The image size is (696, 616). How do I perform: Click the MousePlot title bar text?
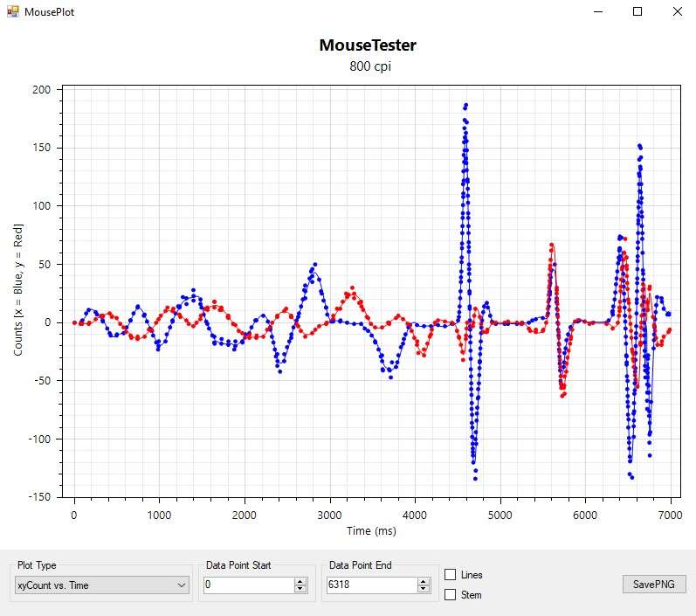coord(49,12)
